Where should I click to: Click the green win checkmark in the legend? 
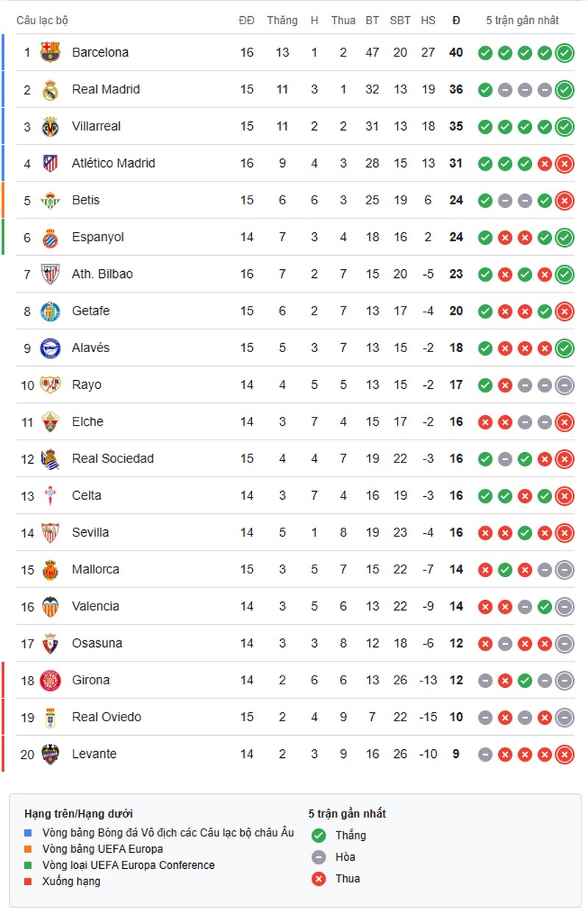(x=318, y=835)
